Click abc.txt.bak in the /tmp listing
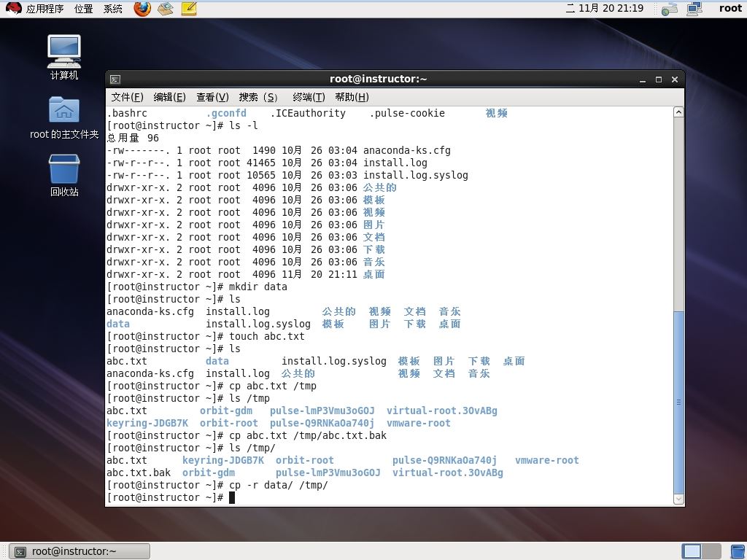This screenshot has width=747, height=560. pyautogui.click(x=139, y=472)
